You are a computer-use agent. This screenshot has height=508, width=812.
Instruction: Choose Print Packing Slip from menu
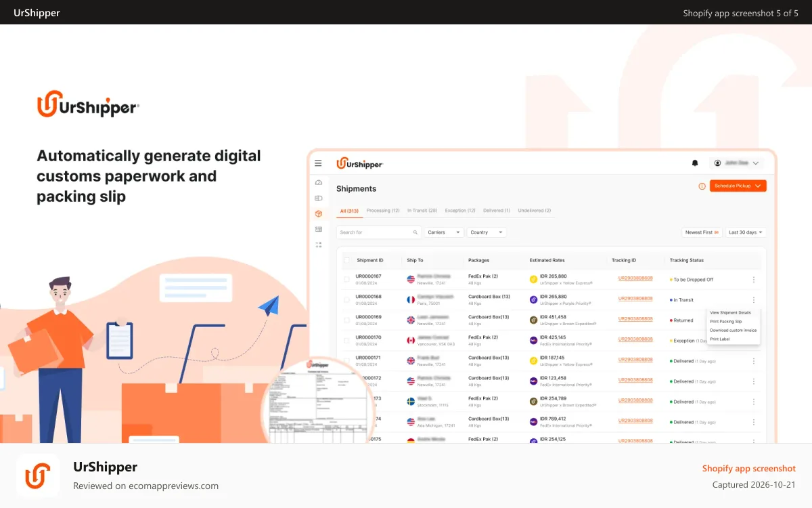[726, 322]
